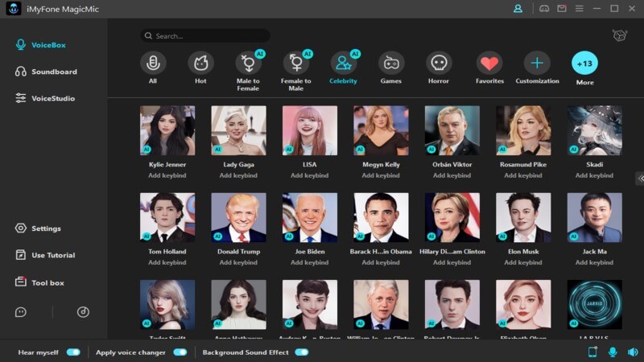This screenshot has width=644, height=362.
Task: Open the Customization plus icon
Action: tap(537, 63)
